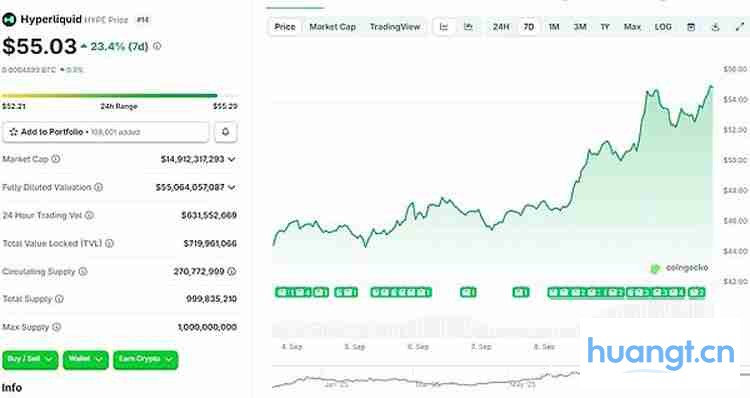Click the 24h Range price bar
The height and width of the screenshot is (398, 750).
click(x=110, y=96)
